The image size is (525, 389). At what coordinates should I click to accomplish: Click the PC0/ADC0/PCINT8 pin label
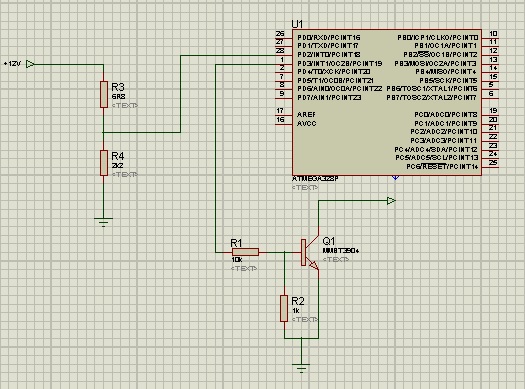tap(446, 114)
